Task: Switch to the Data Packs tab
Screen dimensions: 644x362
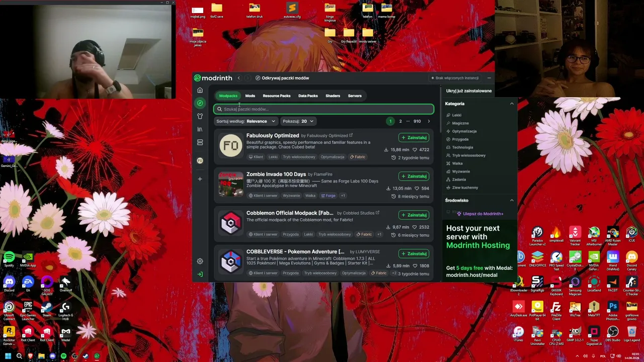Action: [x=308, y=96]
